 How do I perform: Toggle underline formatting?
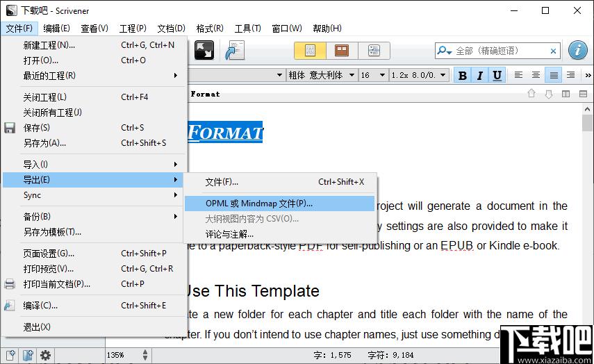click(x=497, y=76)
